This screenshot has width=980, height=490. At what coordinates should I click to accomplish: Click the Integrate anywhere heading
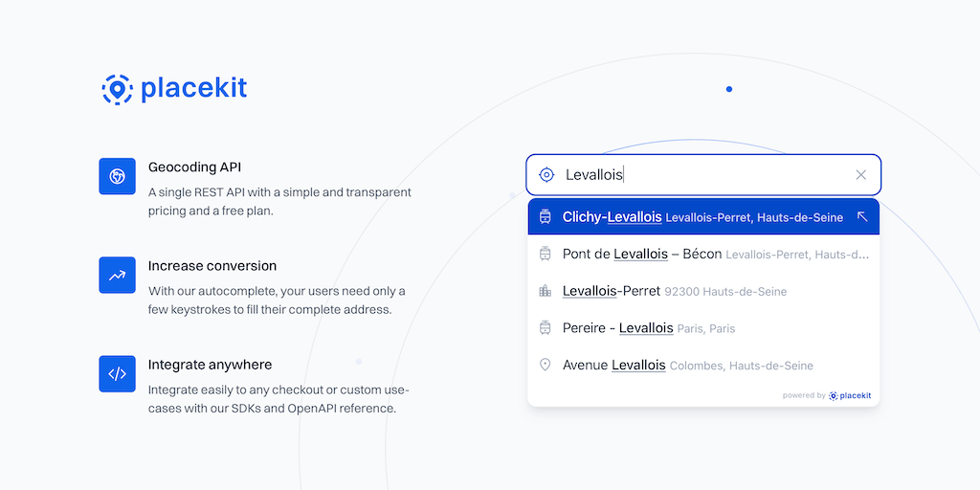(210, 365)
